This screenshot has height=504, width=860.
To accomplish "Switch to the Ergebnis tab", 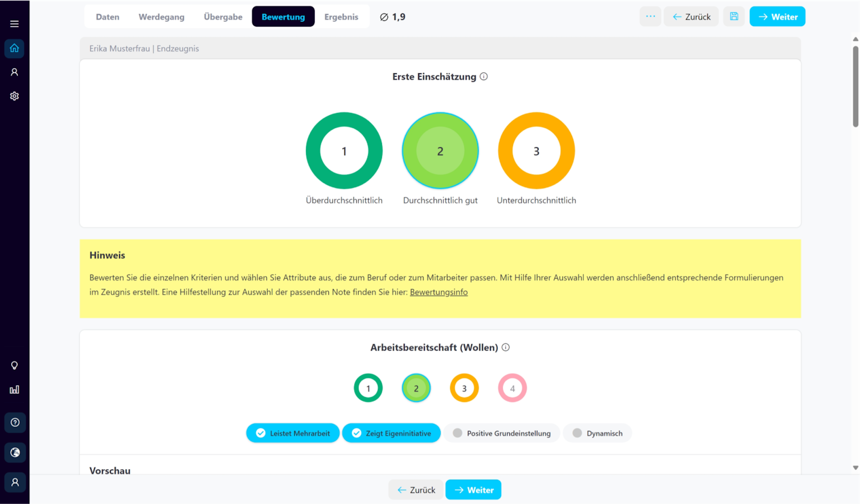I will coord(341,16).
